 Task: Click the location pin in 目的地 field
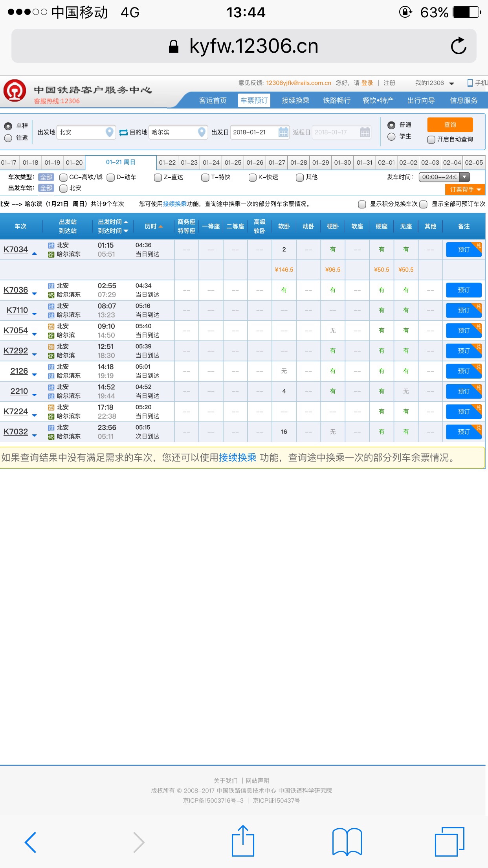tap(202, 132)
